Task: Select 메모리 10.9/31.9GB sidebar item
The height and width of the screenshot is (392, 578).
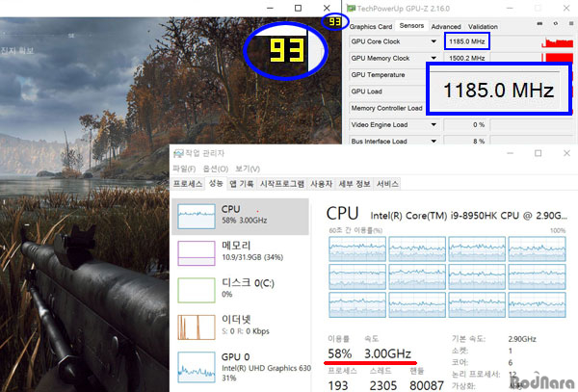Action: click(240, 252)
